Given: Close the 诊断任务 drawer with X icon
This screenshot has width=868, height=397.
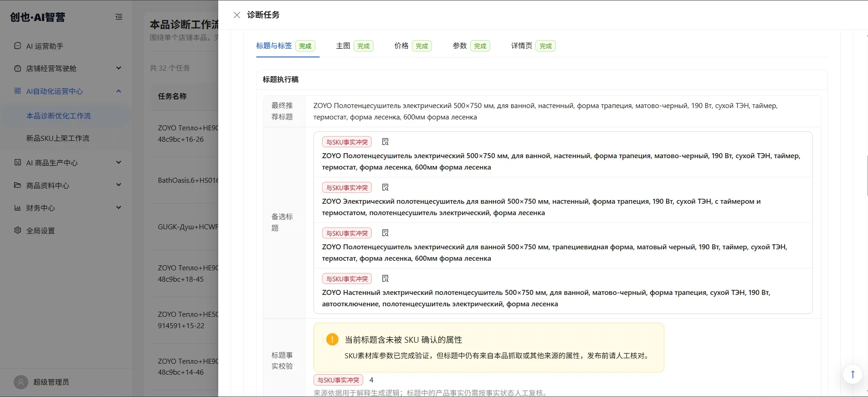Looking at the screenshot, I should click(237, 15).
